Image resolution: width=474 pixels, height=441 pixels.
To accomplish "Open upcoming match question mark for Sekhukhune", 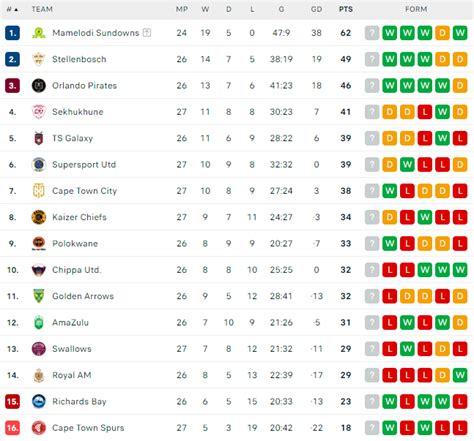I will [372, 112].
